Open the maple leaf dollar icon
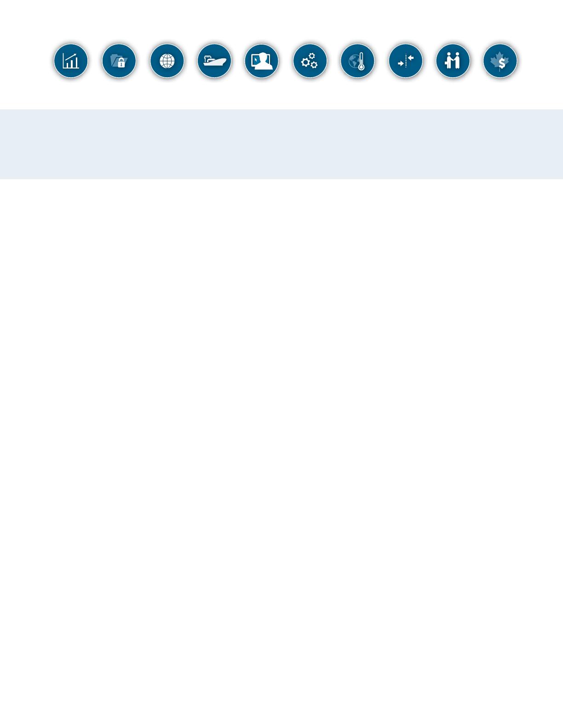Screen dimensions: 563x728 point(500,61)
